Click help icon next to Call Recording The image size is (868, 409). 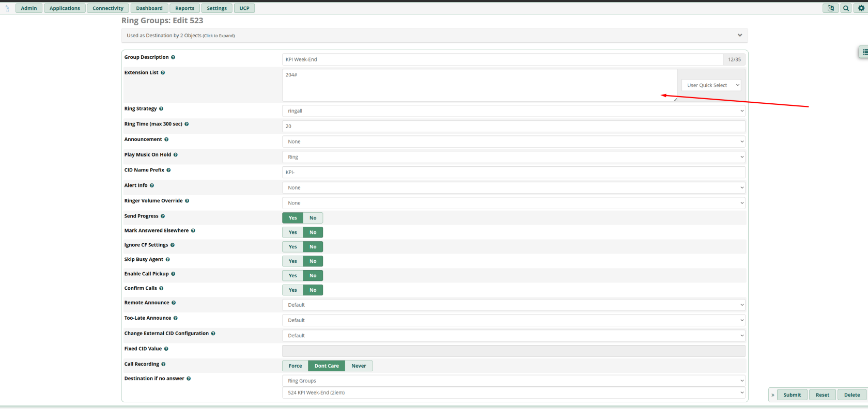[x=163, y=364]
